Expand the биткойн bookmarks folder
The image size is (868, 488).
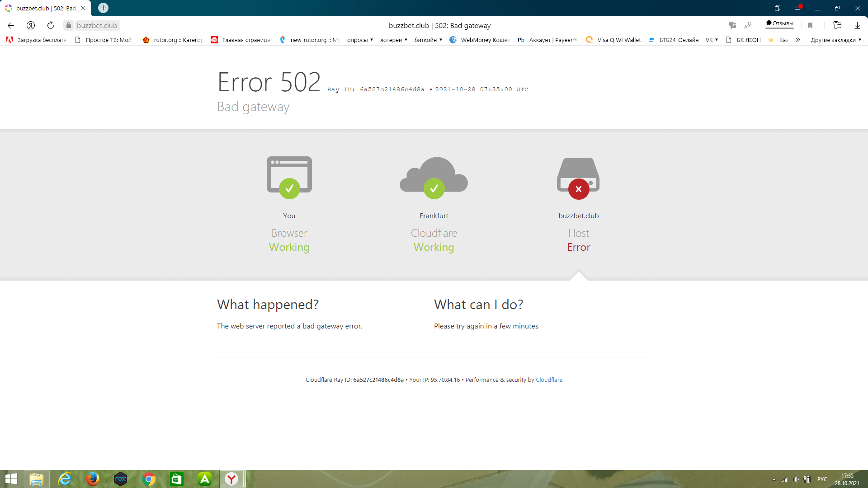tap(428, 40)
